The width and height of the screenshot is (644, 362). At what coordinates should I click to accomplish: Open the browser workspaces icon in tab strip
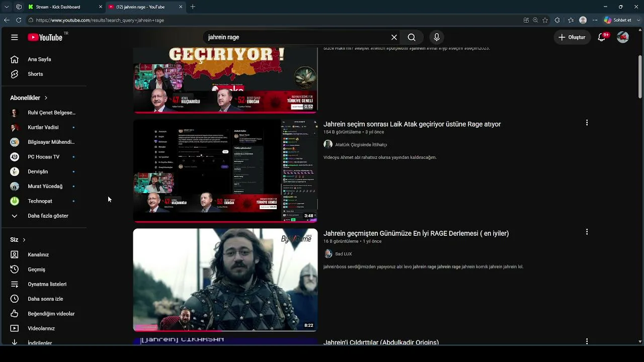point(19,7)
